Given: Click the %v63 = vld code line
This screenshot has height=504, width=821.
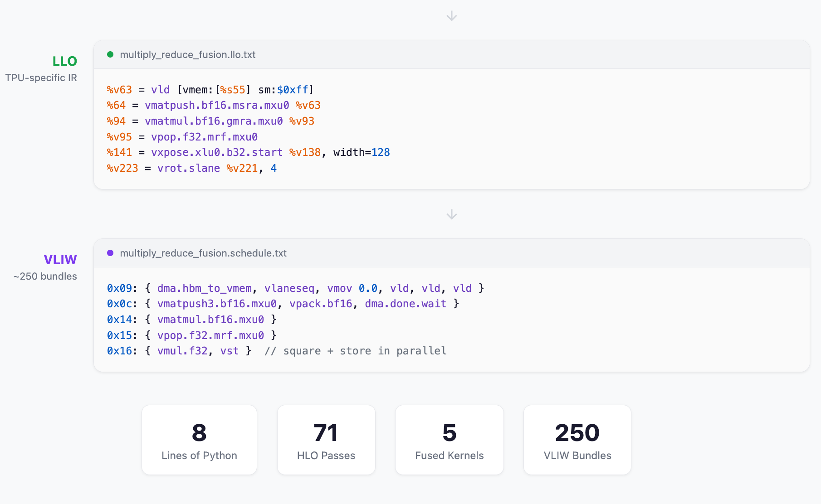Looking at the screenshot, I should [x=210, y=90].
